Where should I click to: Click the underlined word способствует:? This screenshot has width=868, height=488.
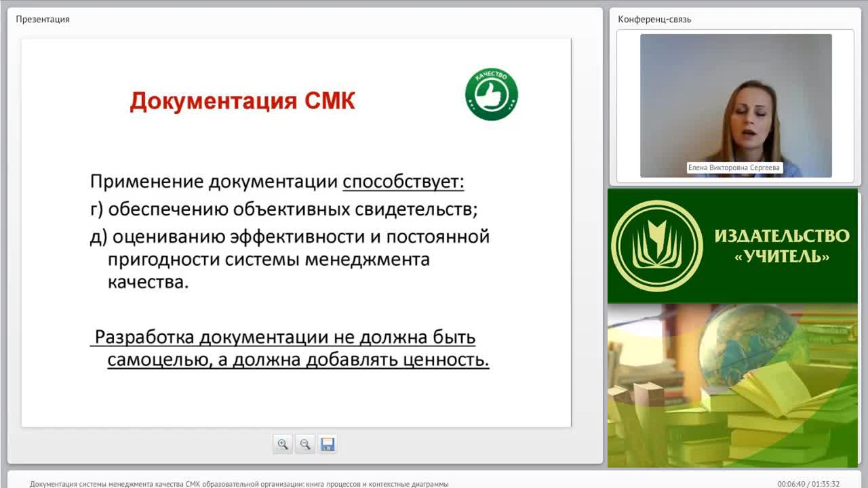click(403, 182)
